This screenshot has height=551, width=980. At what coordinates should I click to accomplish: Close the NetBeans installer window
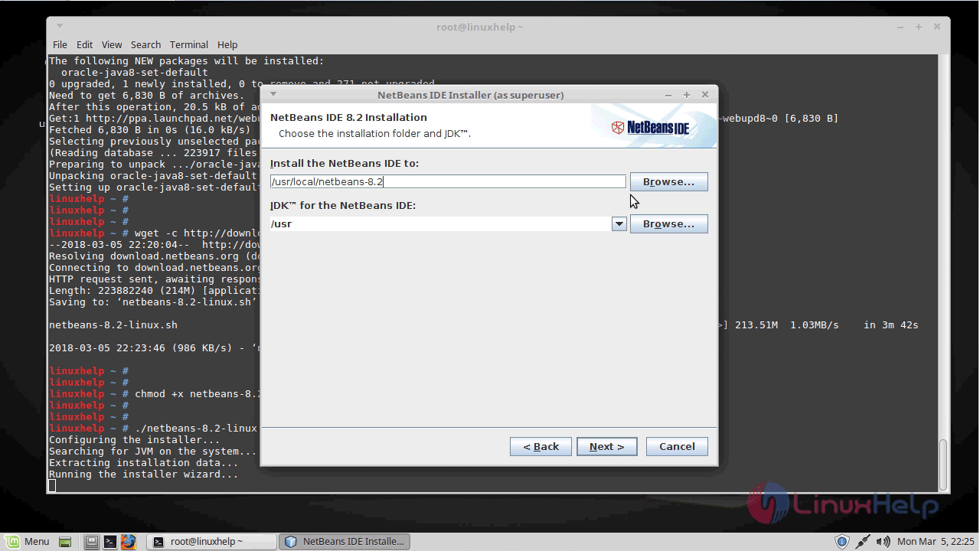tap(705, 95)
